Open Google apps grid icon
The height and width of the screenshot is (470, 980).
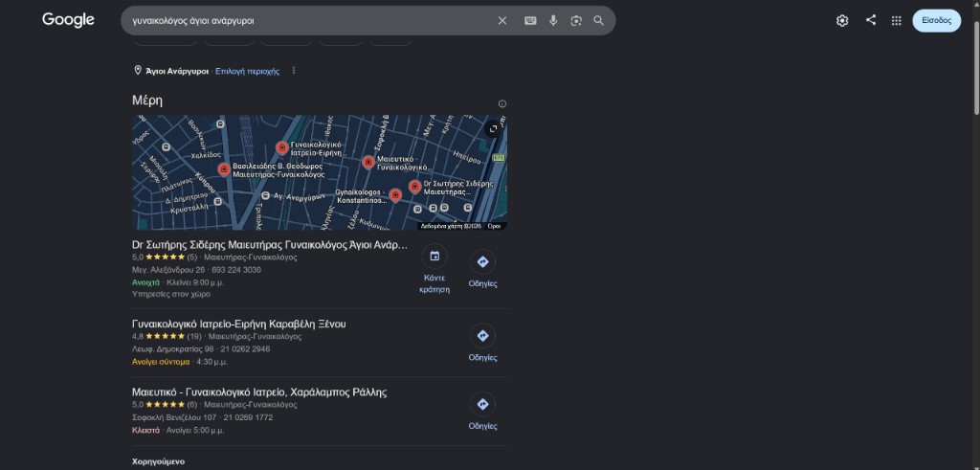[896, 21]
